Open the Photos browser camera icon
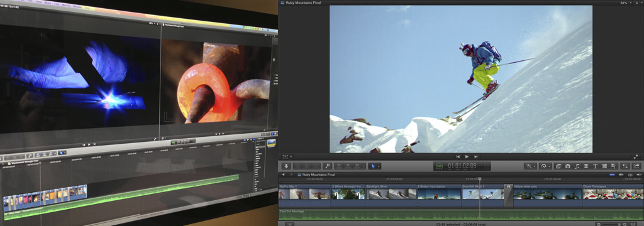The width and height of the screenshot is (644, 226). 568,166
